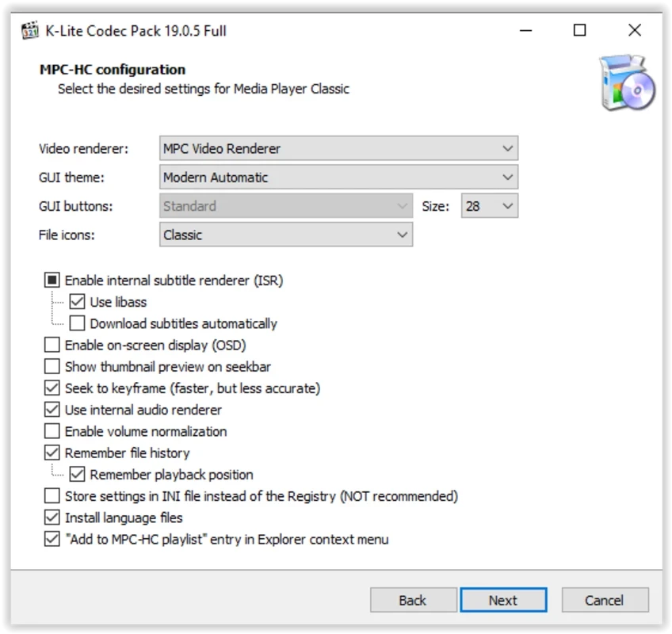Toggle Remember playback position checkbox
The width and height of the screenshot is (672, 634).
[78, 475]
